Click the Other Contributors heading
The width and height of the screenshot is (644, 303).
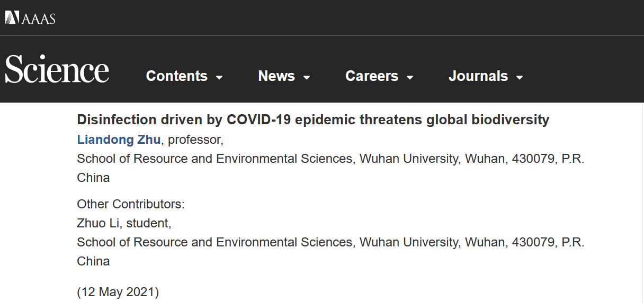[131, 204]
